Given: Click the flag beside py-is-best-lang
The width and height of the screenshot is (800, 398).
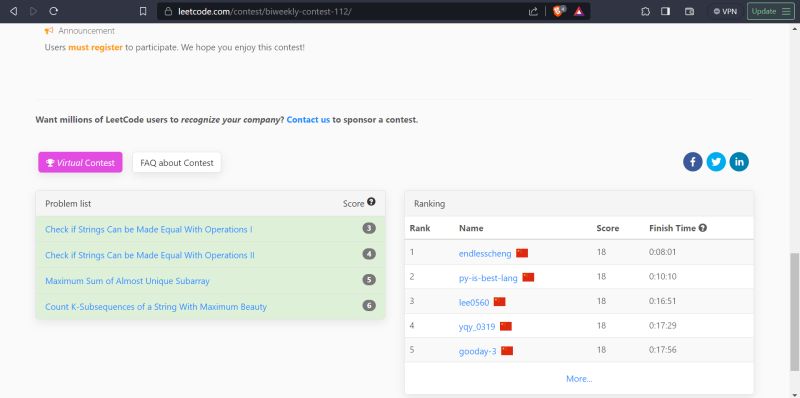Looking at the screenshot, I should [x=528, y=277].
